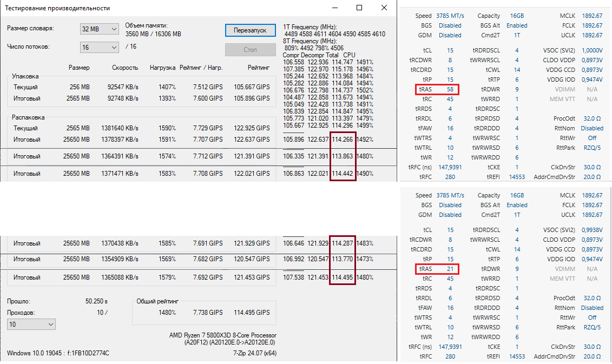612x364 pixels.
Task: Click the ZenTimings VSOC value 0,9938V
Action: click(592, 230)
